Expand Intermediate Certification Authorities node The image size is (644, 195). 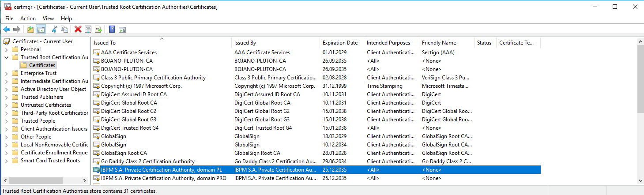(x=7, y=81)
